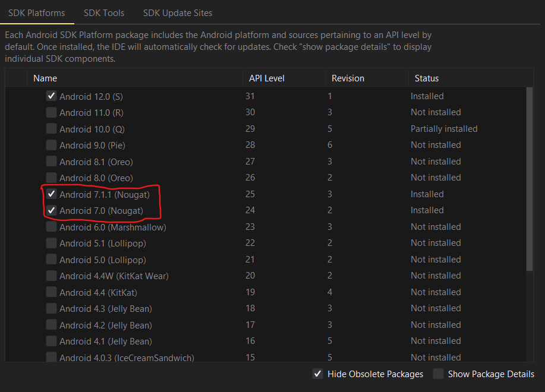
Task: Uncheck the Android 7.0 (Nougat) checkbox
Action: 52,210
